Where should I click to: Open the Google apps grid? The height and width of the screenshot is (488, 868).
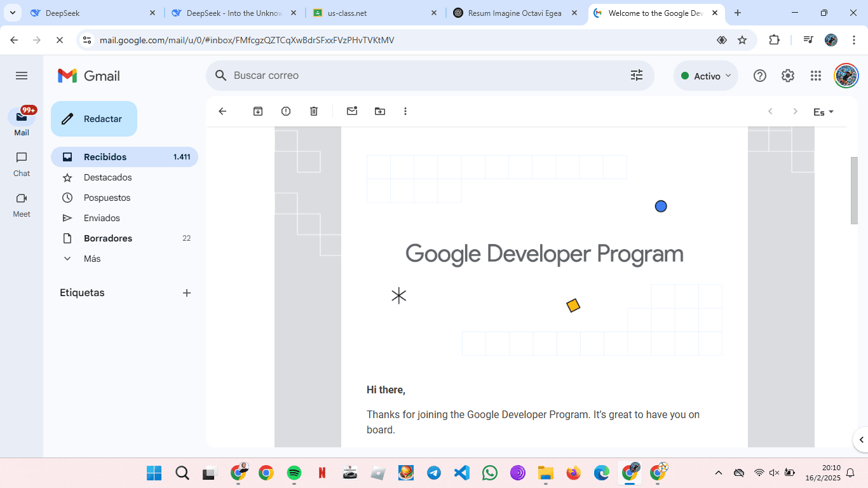click(816, 76)
